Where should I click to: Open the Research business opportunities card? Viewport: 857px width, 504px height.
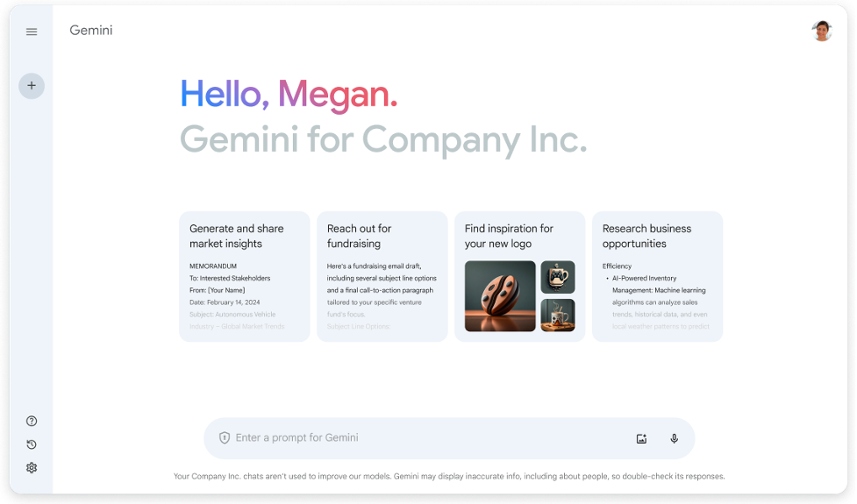[x=658, y=276]
